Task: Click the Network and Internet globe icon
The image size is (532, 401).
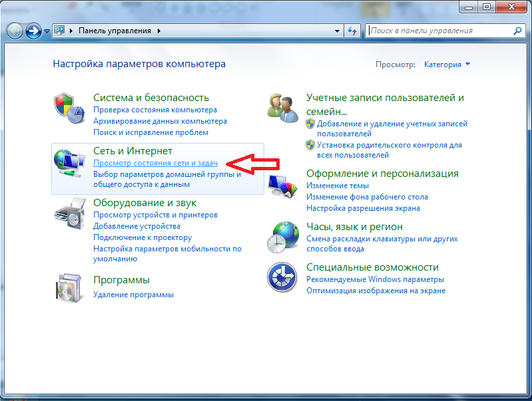Action: (x=70, y=163)
